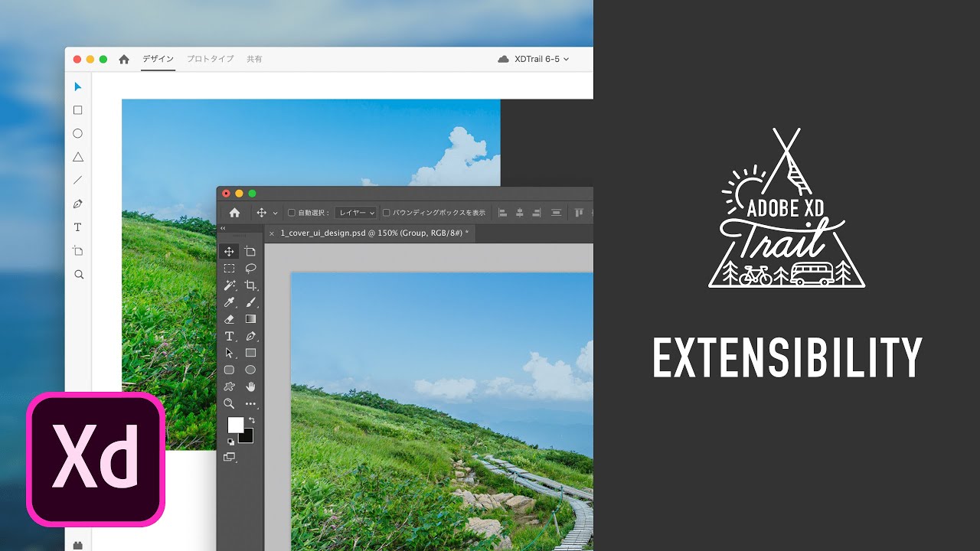Select the Photoshop Brush tool
Viewport: 980px width, 551px height.
tap(250, 302)
